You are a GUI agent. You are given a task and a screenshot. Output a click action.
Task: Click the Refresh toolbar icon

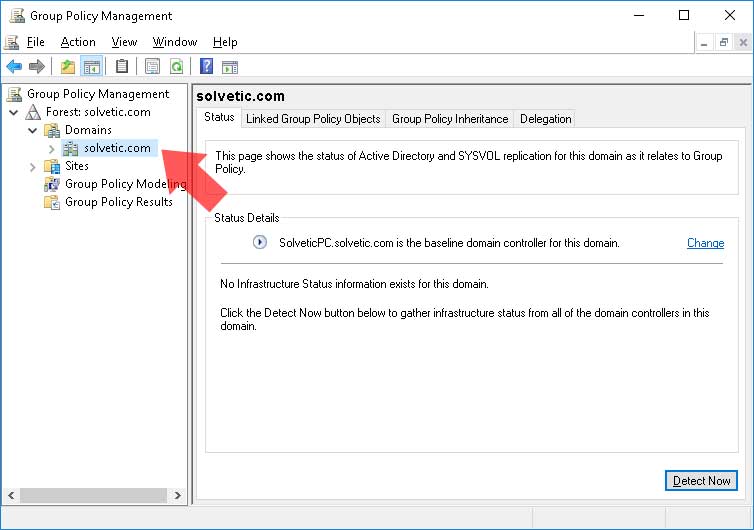tap(177, 66)
